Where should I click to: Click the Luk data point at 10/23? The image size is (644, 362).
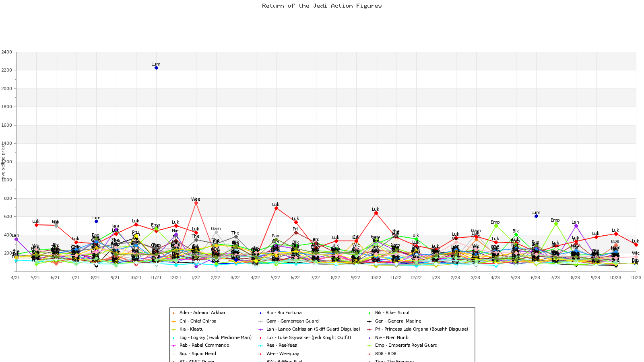pyautogui.click(x=616, y=234)
